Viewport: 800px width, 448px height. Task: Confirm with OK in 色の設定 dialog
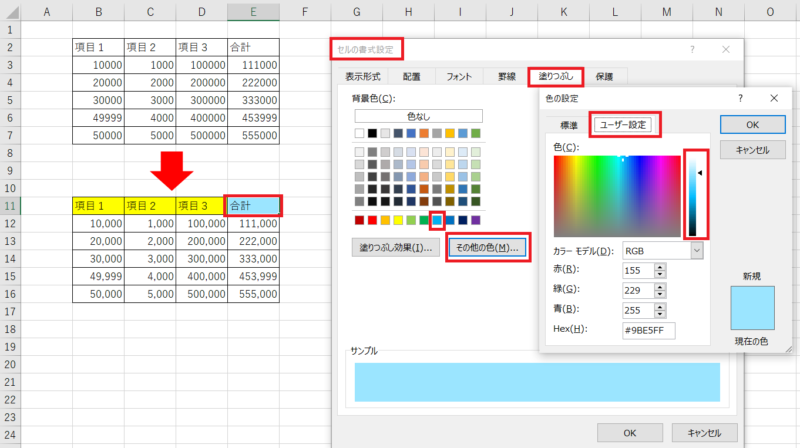(753, 125)
